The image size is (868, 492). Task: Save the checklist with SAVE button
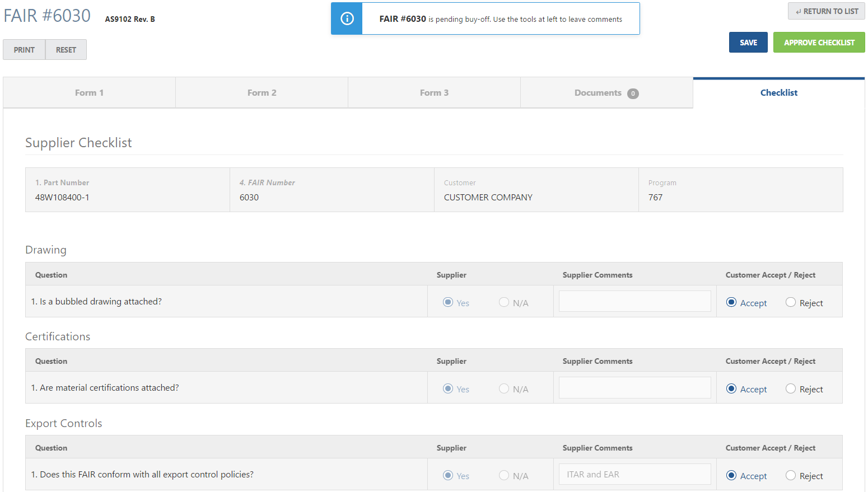(748, 43)
